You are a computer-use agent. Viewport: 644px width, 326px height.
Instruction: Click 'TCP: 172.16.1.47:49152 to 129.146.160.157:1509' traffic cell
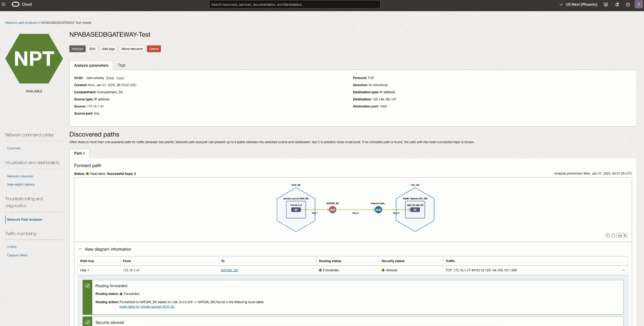[x=481, y=270]
